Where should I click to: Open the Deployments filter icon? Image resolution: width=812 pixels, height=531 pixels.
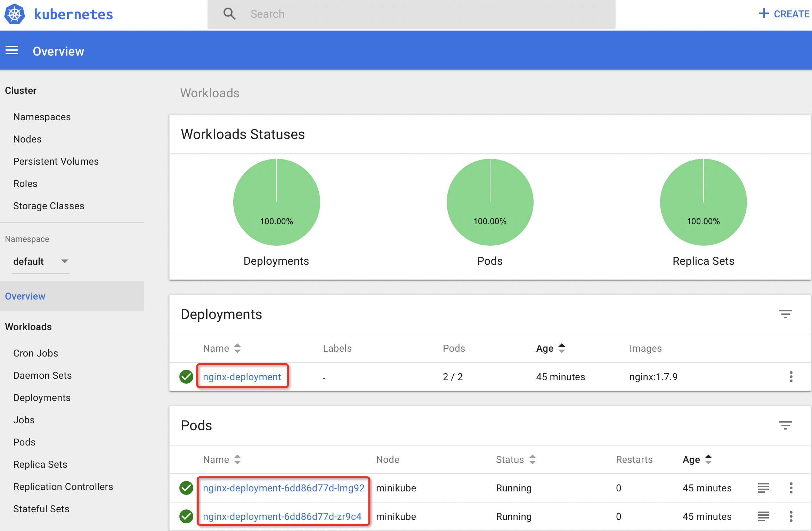point(785,314)
